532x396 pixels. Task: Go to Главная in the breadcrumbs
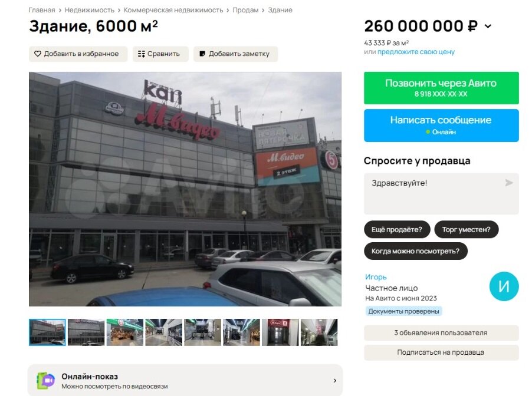click(x=42, y=10)
